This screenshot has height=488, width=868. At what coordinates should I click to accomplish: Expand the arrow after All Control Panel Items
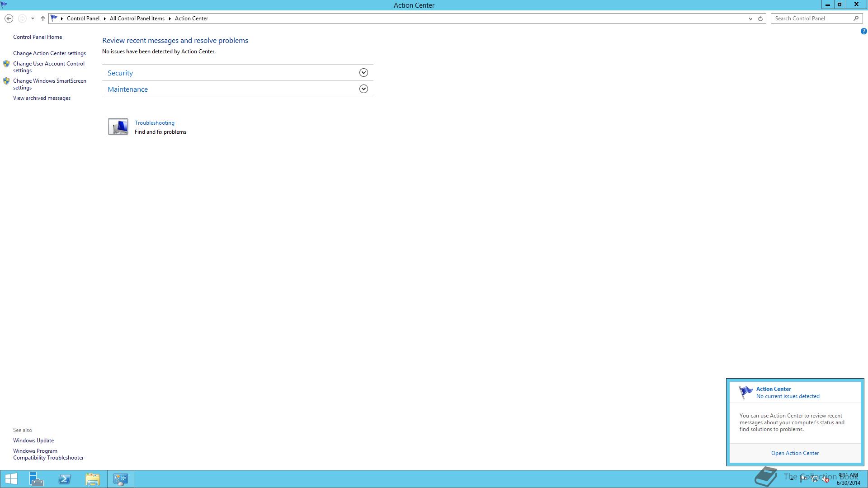pyautogui.click(x=170, y=19)
